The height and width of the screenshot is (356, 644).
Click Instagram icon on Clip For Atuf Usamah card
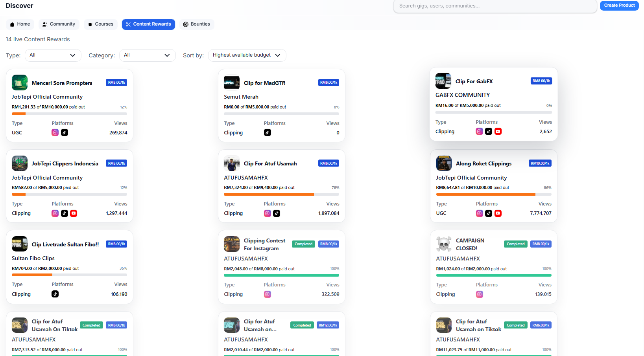268,213
